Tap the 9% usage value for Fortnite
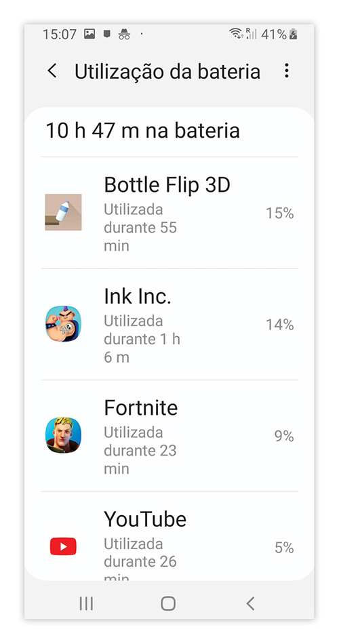The height and width of the screenshot is (644, 339). [284, 436]
